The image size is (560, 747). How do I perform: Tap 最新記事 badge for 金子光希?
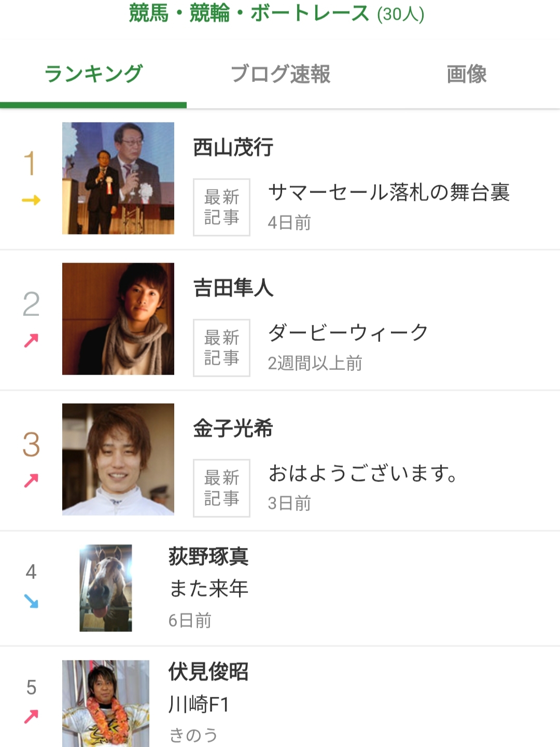coord(221,488)
